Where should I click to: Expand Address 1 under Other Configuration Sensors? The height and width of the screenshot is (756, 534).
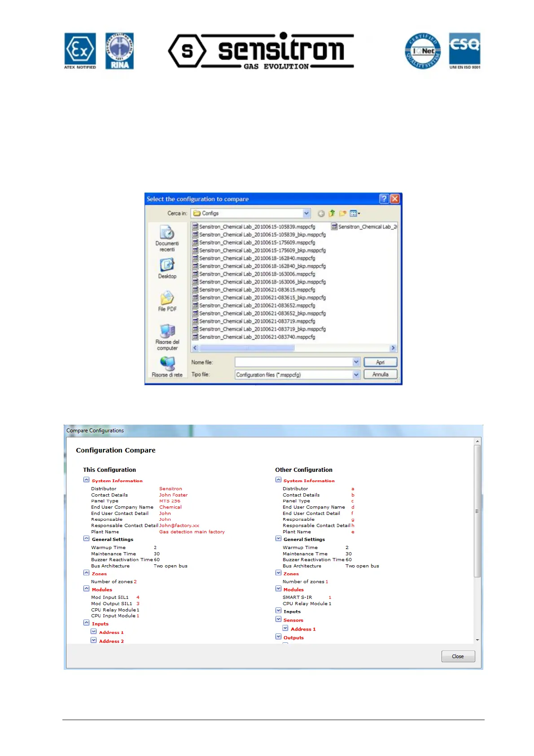click(x=285, y=628)
